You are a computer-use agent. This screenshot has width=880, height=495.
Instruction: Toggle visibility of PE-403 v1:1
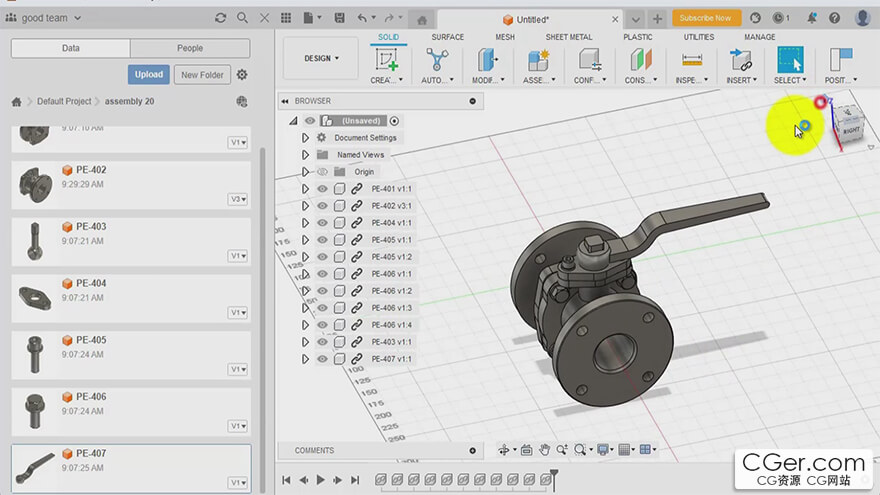pyautogui.click(x=322, y=342)
